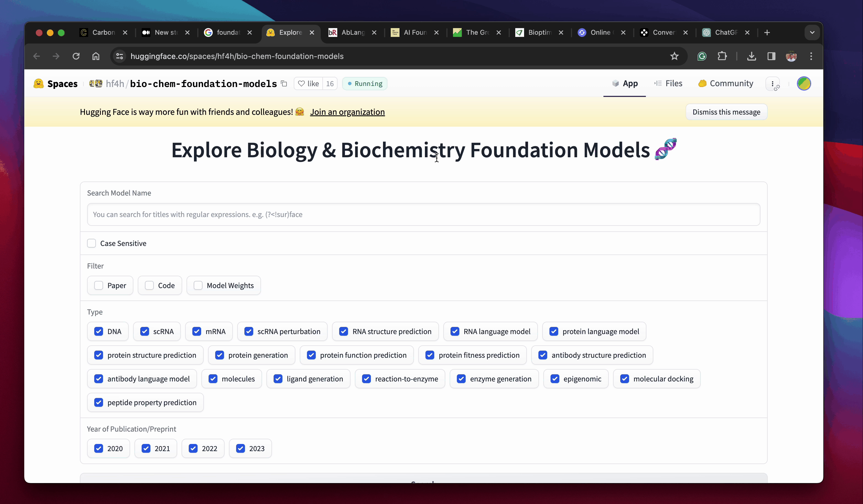Screen dimensions: 863x504
Task: Uncheck the DNA type
Action: (99, 331)
